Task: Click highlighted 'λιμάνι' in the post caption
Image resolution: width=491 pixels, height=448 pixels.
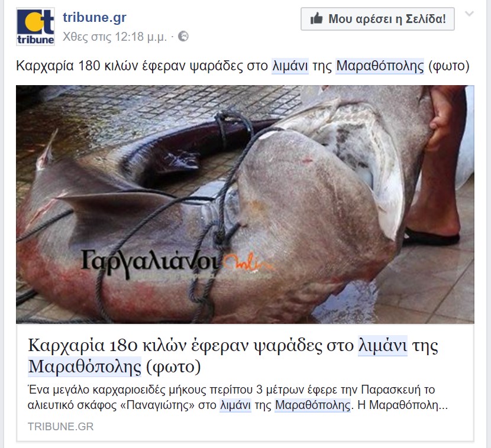Action: coord(290,66)
